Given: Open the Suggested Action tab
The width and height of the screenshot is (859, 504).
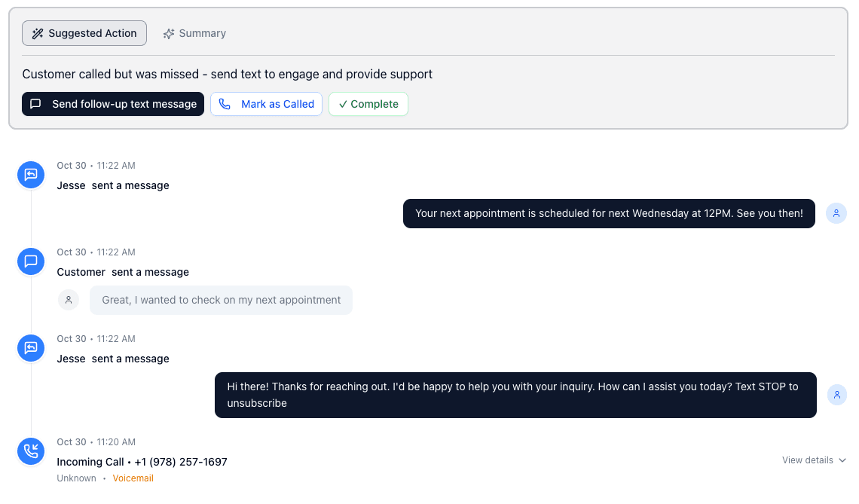Looking at the screenshot, I should (x=84, y=33).
